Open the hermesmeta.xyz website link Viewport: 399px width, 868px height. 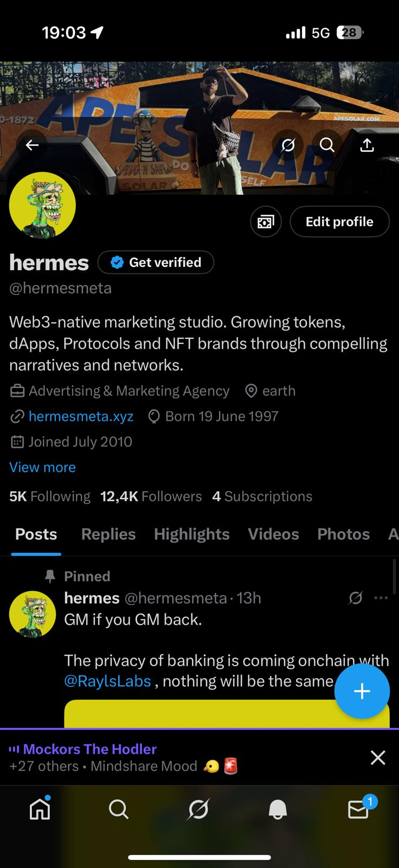point(81,416)
